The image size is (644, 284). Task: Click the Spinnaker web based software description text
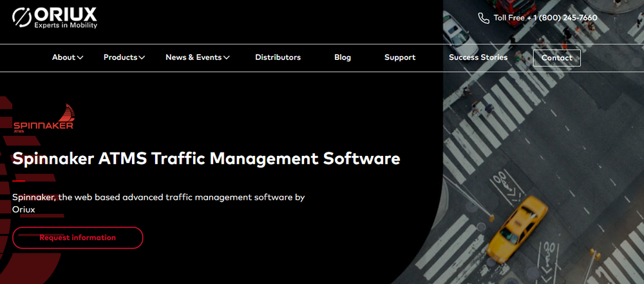pyautogui.click(x=158, y=203)
